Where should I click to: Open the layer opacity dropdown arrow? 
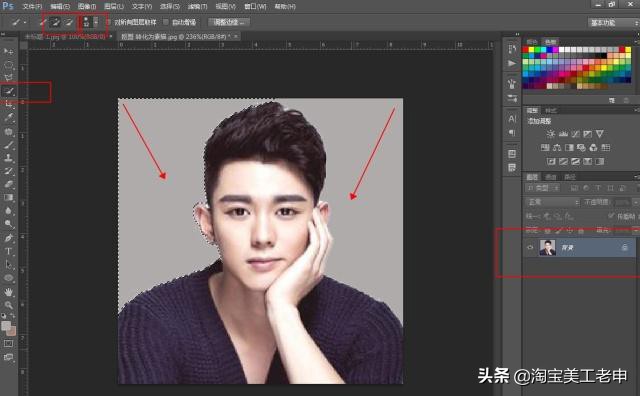pos(636,202)
